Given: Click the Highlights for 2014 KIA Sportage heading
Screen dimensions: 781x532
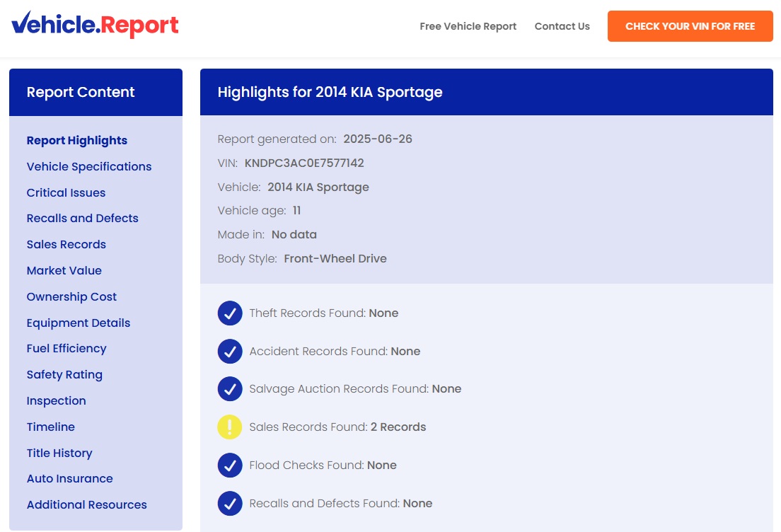Looking at the screenshot, I should [x=330, y=92].
